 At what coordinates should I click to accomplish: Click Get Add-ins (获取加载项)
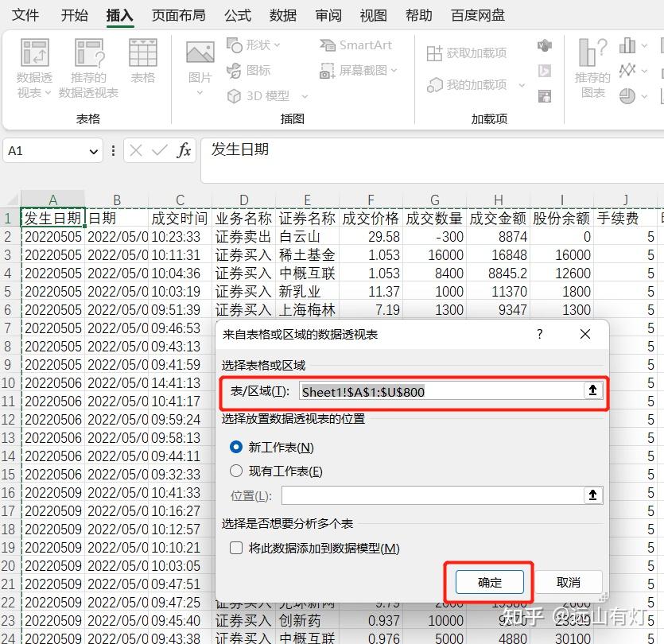click(466, 53)
